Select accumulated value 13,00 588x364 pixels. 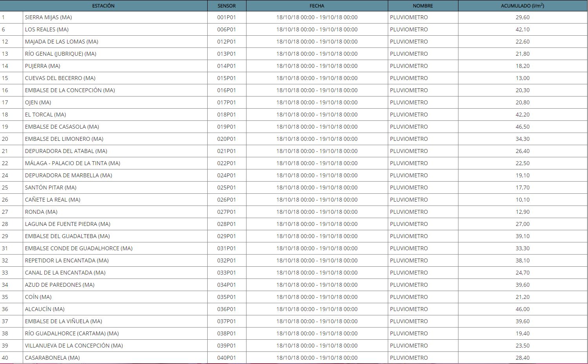click(522, 78)
